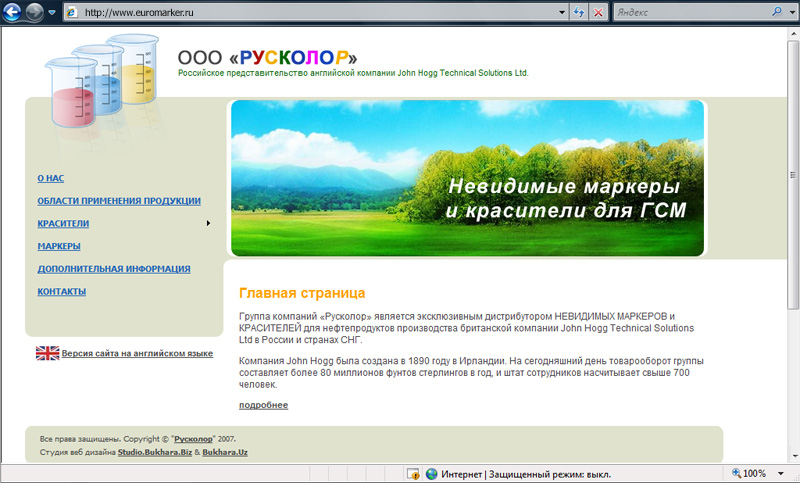Open the zoom level dropdown arrow
The image size is (800, 483).
(x=781, y=473)
